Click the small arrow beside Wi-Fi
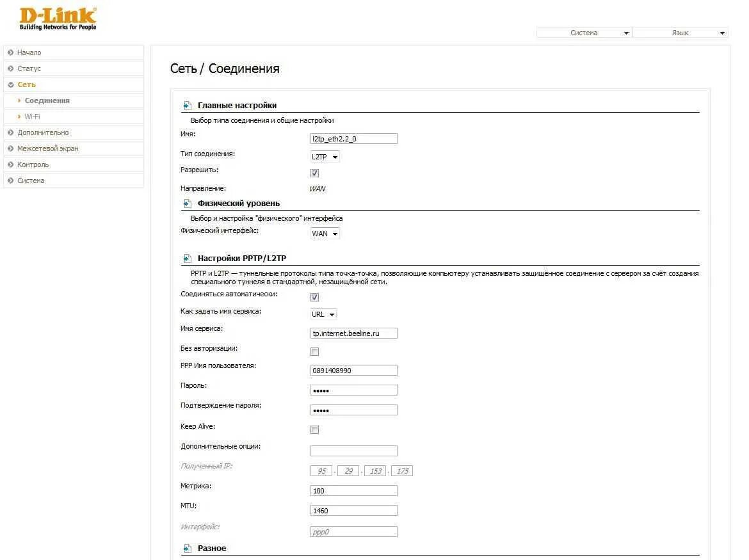The image size is (749, 560). tap(19, 116)
